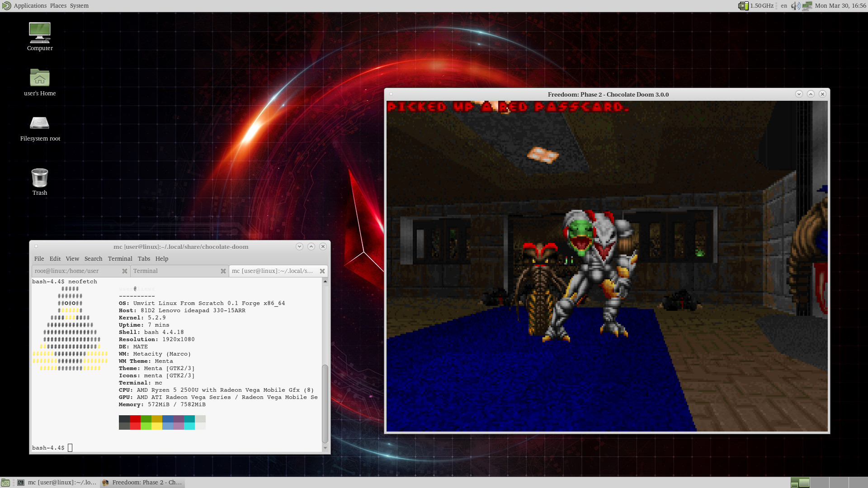Open the System menu in top panel

(x=79, y=6)
